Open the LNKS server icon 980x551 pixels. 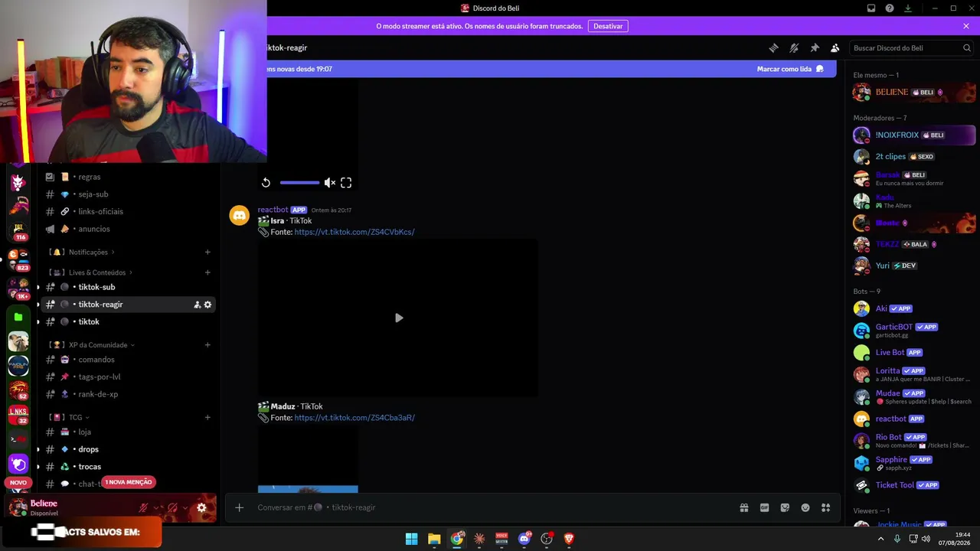click(x=18, y=414)
